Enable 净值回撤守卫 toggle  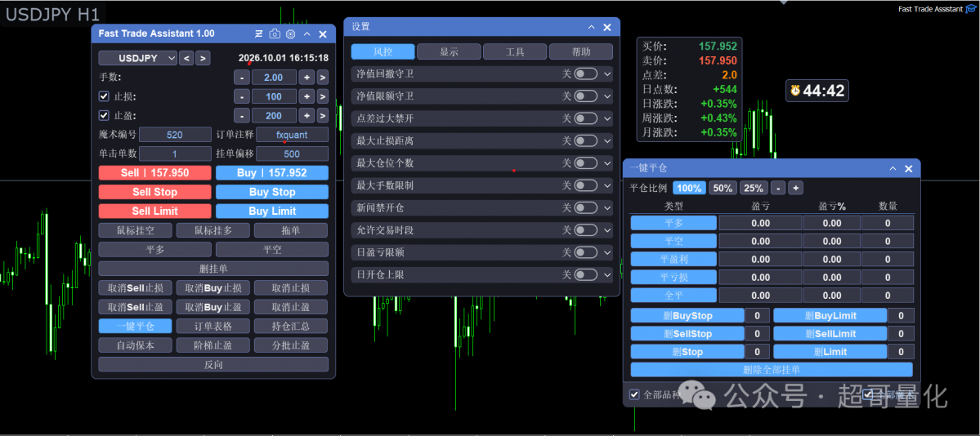point(585,73)
